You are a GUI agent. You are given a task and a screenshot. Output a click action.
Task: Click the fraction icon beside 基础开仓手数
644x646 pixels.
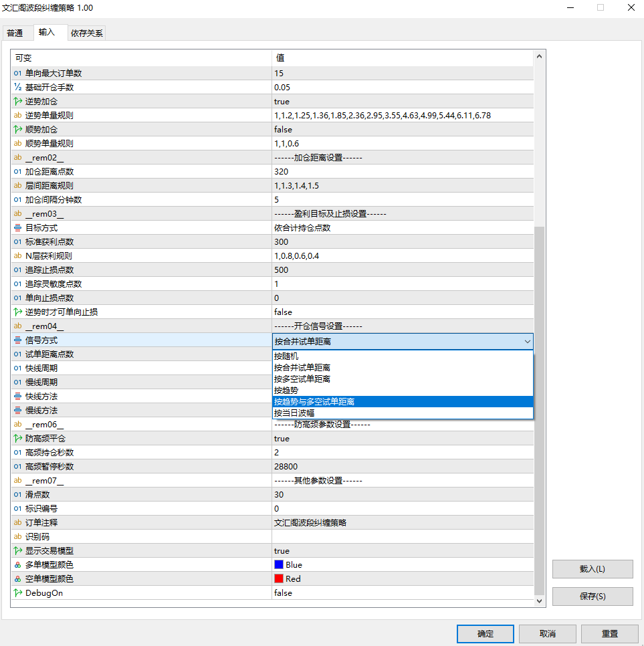pyautogui.click(x=18, y=88)
